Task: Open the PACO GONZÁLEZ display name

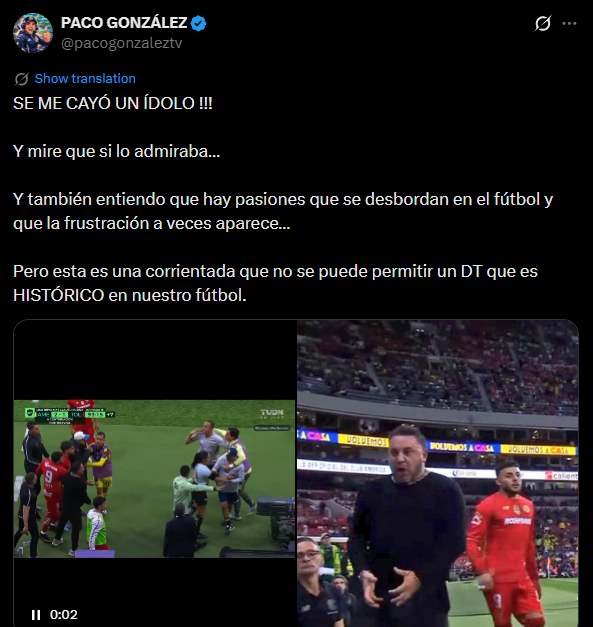Action: tap(124, 23)
